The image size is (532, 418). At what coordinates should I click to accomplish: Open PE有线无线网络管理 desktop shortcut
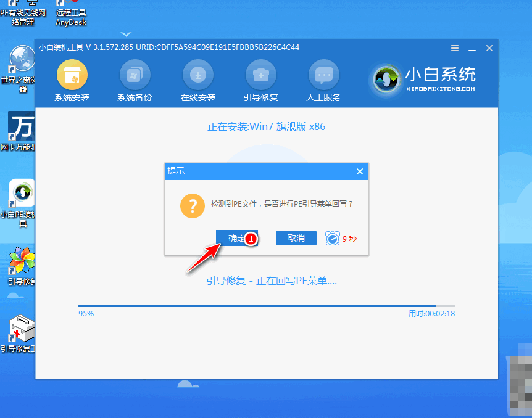[23, 14]
